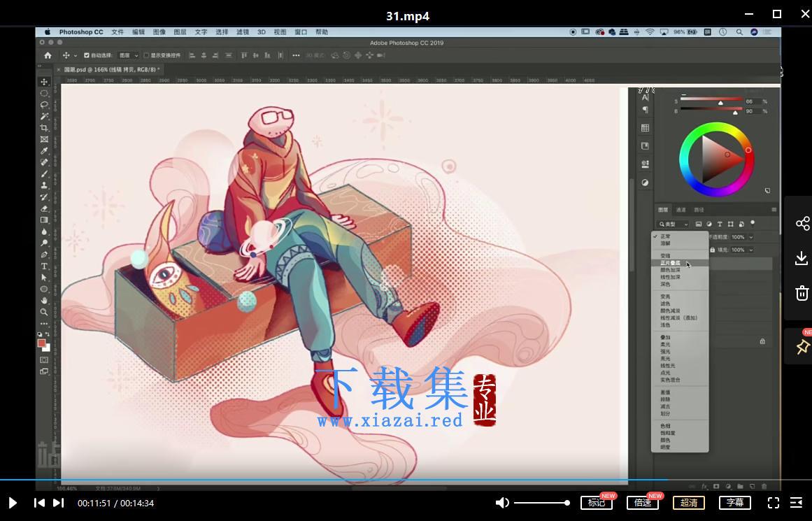This screenshot has width=812, height=521.
Task: Select the Blur tool
Action: coord(44,231)
